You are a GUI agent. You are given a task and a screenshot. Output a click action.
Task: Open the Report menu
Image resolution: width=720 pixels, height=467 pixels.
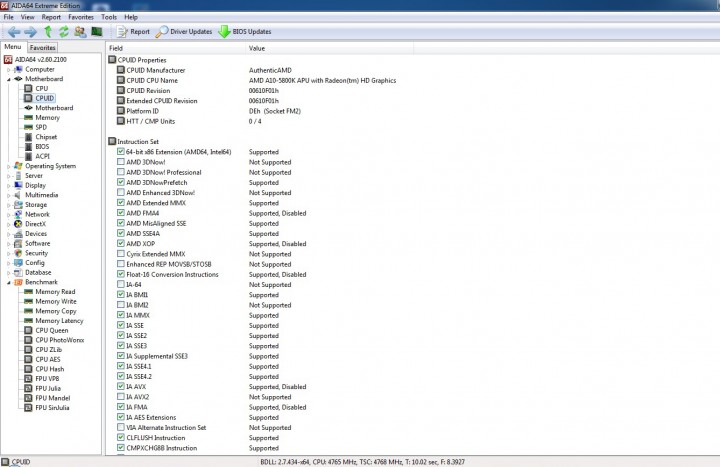(x=51, y=17)
